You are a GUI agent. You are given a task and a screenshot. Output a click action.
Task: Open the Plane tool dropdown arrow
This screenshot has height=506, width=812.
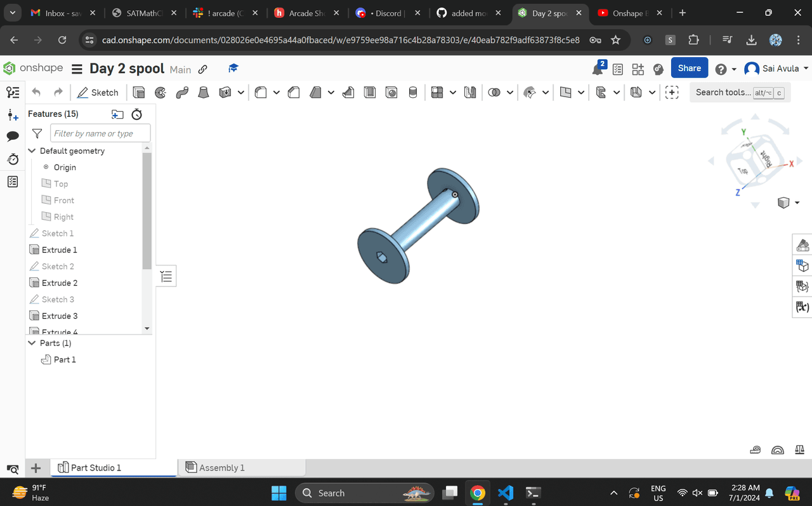click(581, 93)
